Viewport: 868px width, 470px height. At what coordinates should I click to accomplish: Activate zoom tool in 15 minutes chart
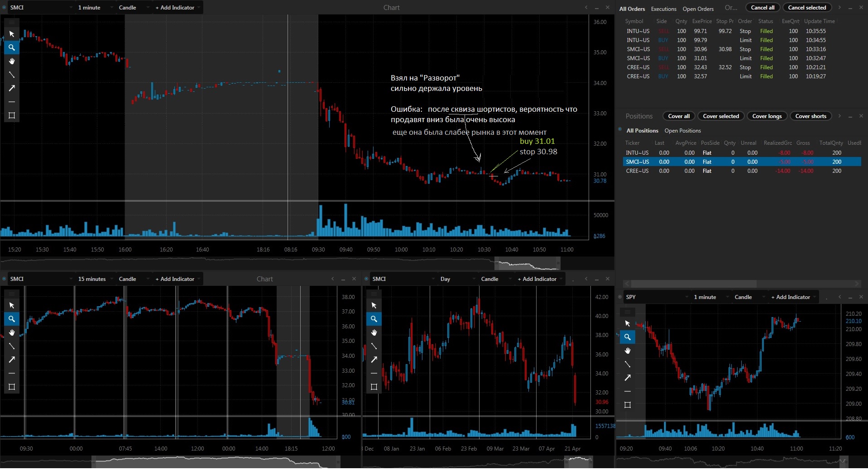click(12, 319)
